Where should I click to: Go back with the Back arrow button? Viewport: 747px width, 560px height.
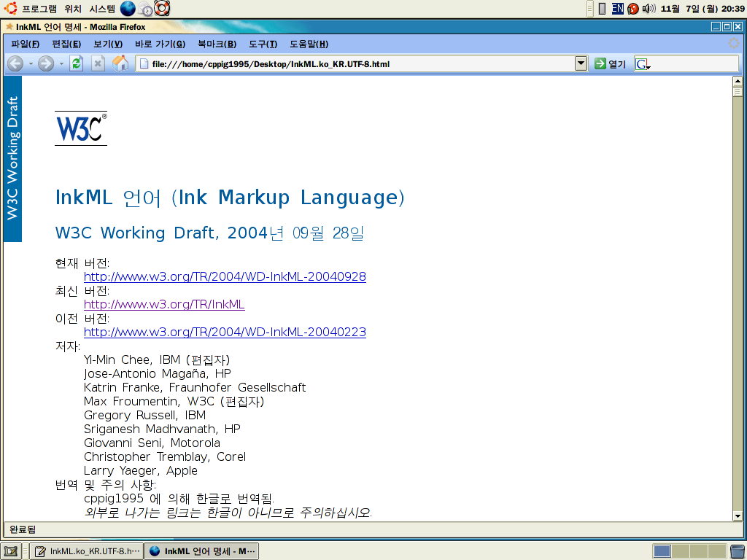[x=15, y=63]
